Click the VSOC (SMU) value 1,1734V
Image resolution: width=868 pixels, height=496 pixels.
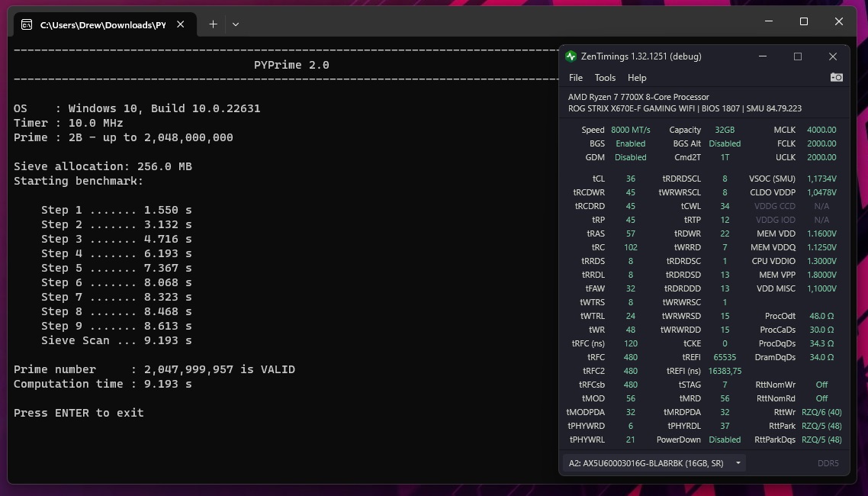[821, 179]
